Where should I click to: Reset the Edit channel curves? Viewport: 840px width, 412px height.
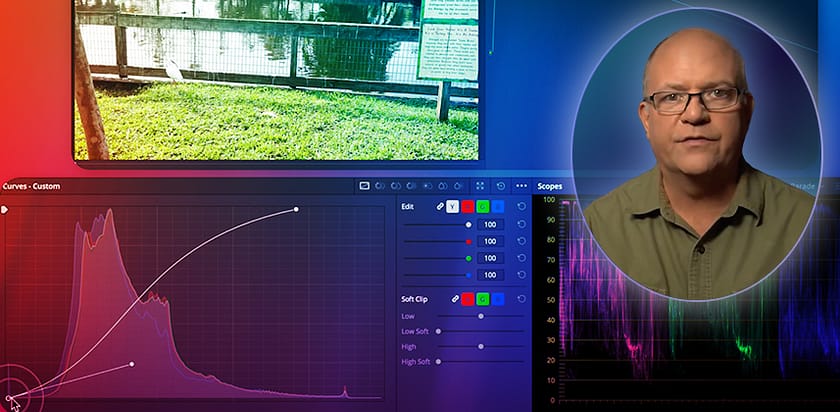[521, 206]
